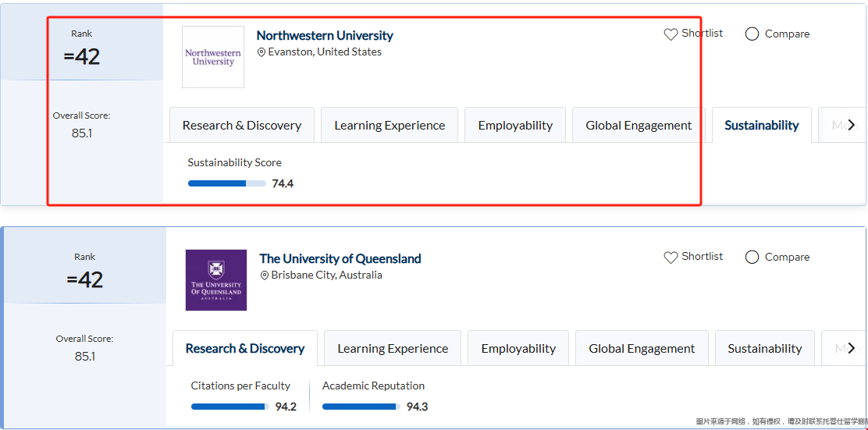Select Compare radio for University of Queensland

(752, 258)
